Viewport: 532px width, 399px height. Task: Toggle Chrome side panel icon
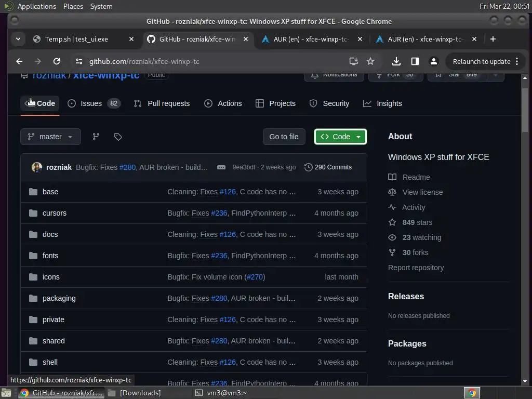tap(415, 61)
